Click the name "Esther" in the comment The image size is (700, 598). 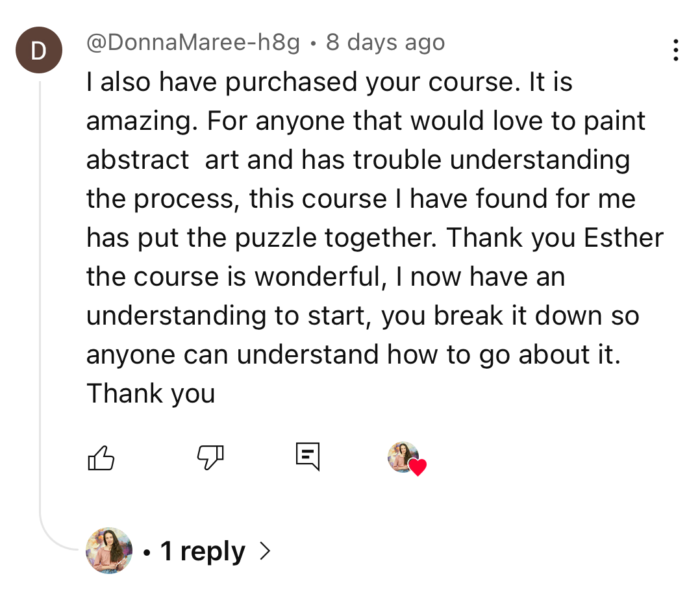click(x=623, y=238)
